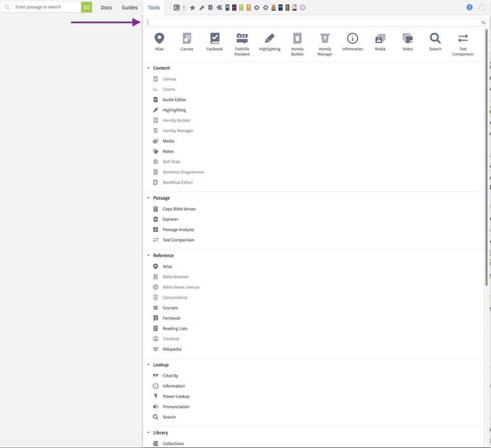491x448 pixels.
Task: Click the circled info icon ending the shortcuts bar
Action: (x=303, y=7)
